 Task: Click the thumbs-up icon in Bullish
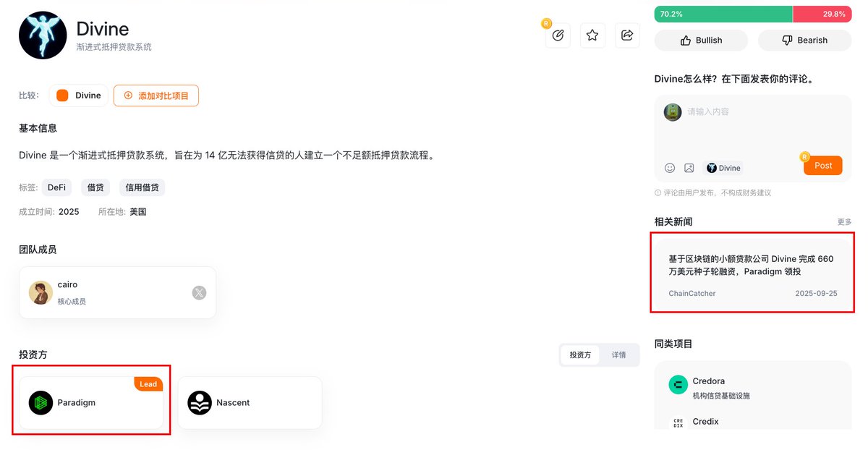[686, 41]
